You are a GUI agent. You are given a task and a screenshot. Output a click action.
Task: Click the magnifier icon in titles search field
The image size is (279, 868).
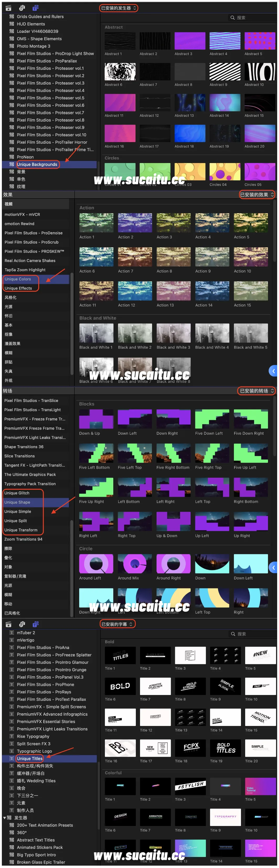(x=233, y=634)
